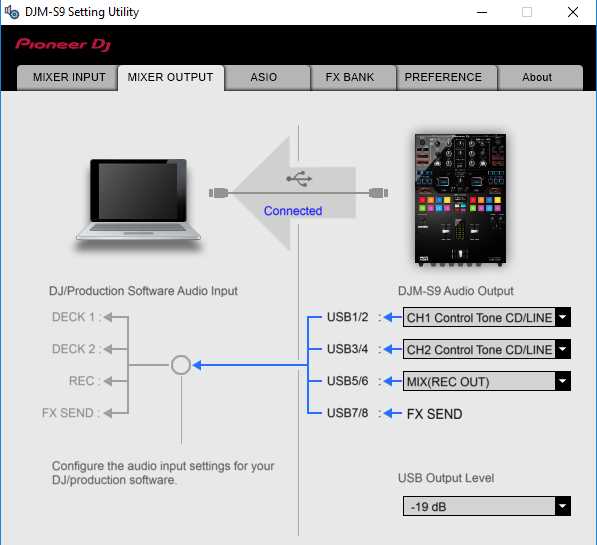Click the DECK 2 label
The image size is (597, 545).
tap(73, 349)
